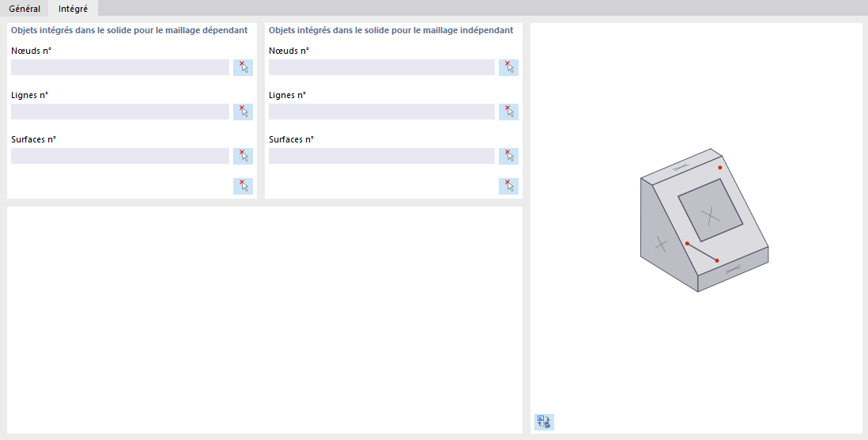Focus the dependent mesh Nœuds n° field
The image size is (868, 440).
(x=120, y=67)
